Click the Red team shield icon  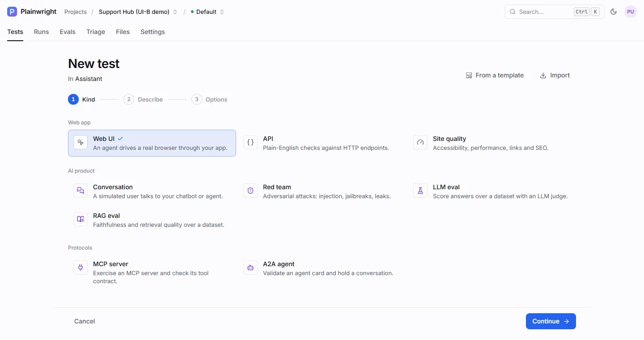click(x=250, y=191)
